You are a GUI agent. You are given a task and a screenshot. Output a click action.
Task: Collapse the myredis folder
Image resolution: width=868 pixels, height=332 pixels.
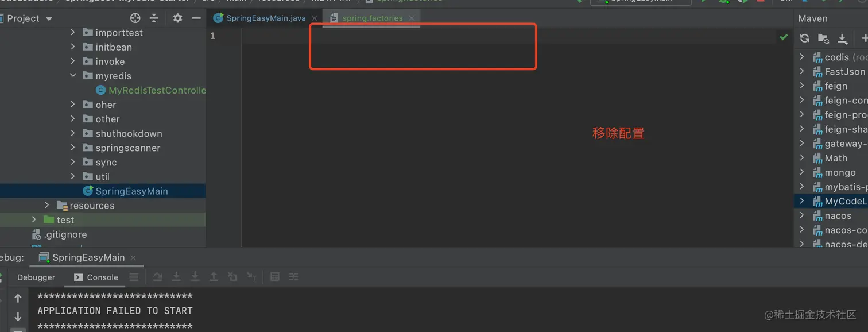coord(73,76)
